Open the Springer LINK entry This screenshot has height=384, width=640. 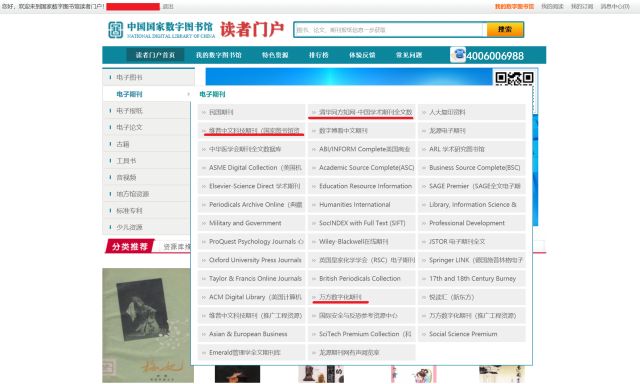[x=476, y=260]
